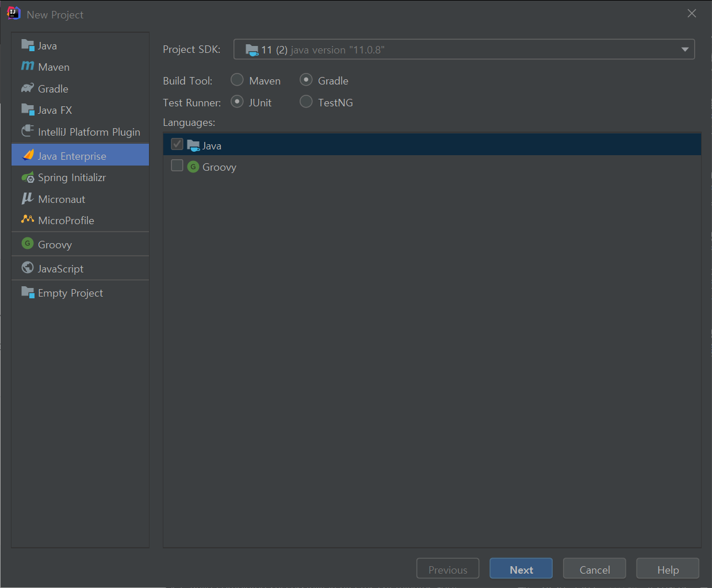Click the 'Build Tool:' label
Screen dimensions: 712x588
pos(187,80)
